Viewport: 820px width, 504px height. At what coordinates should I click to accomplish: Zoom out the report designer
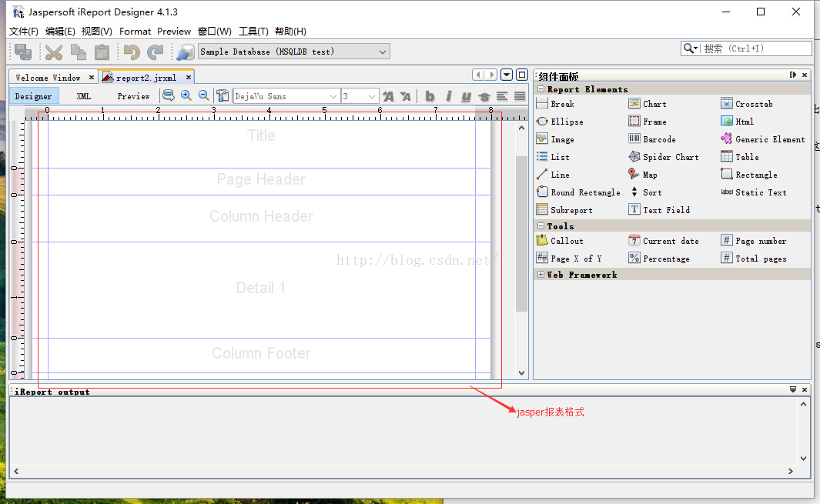tap(204, 95)
